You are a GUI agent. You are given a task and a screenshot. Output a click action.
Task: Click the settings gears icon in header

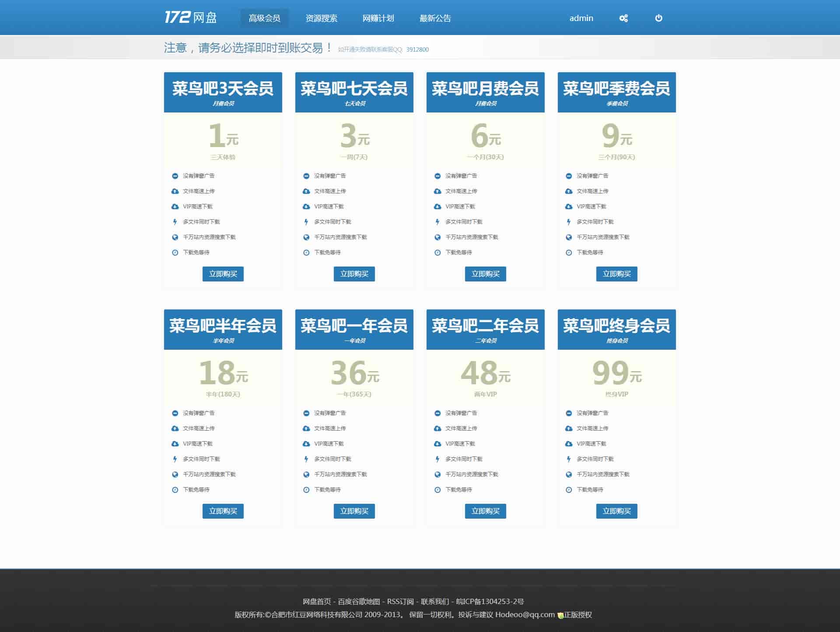623,18
